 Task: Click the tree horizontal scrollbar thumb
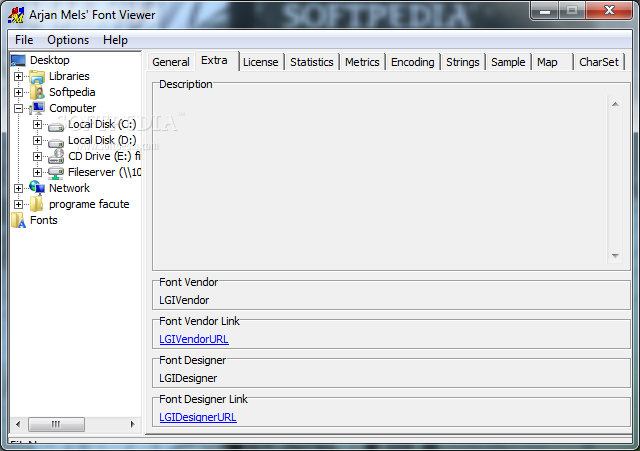pos(56,424)
